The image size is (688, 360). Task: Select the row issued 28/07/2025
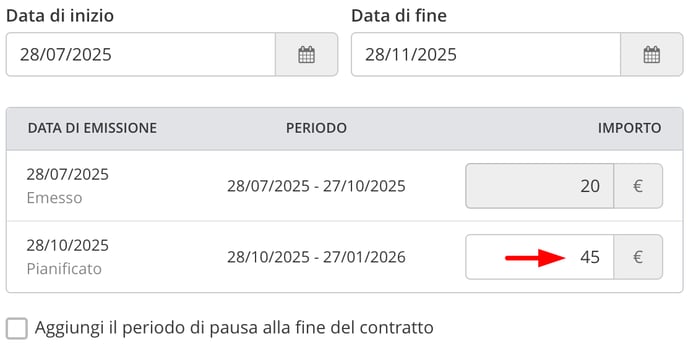click(x=344, y=186)
